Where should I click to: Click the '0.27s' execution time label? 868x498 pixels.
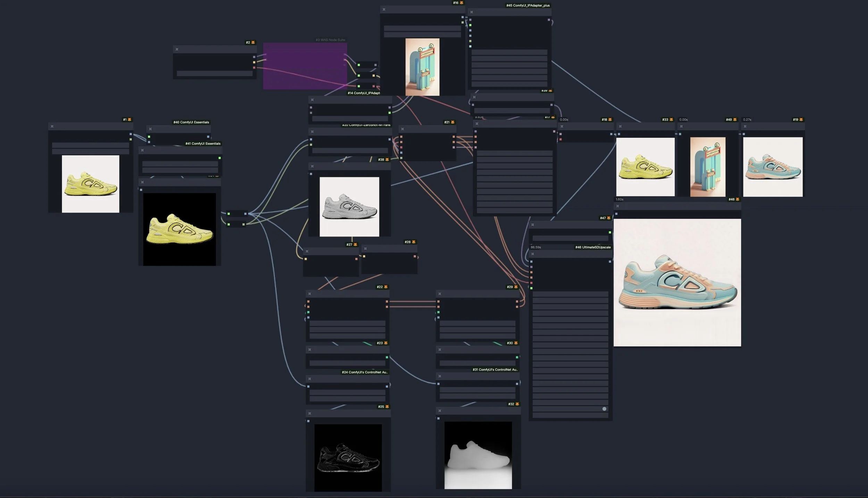pyautogui.click(x=747, y=120)
